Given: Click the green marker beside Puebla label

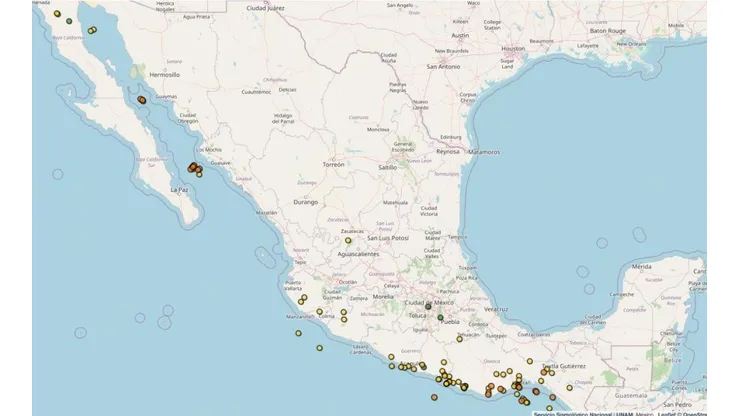Looking at the screenshot, I should [440, 318].
